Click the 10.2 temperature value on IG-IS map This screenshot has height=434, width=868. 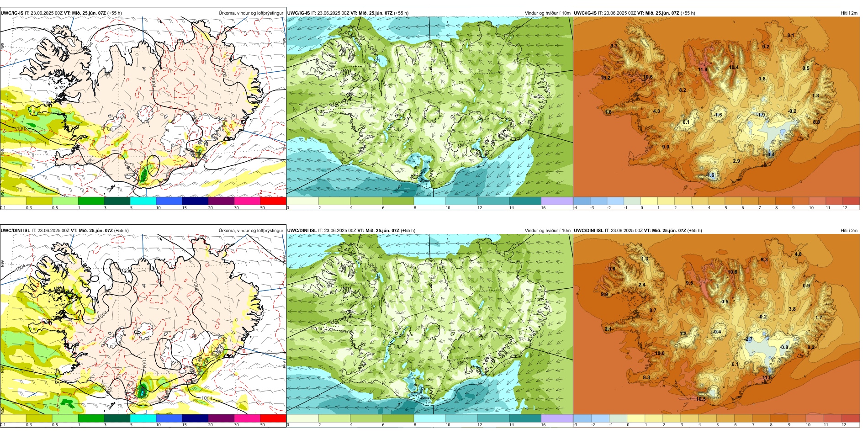[x=605, y=78]
